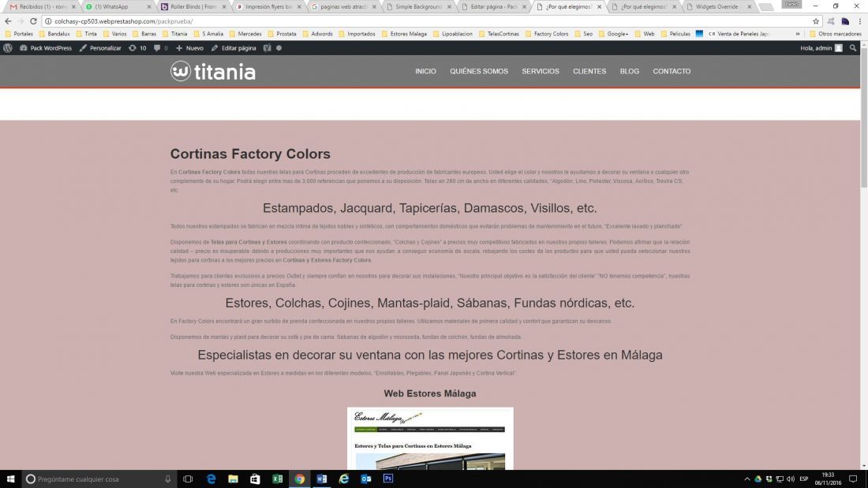The height and width of the screenshot is (488, 868).
Task: Open QUIÉNES SOMOS navigation item
Action: 479,72
